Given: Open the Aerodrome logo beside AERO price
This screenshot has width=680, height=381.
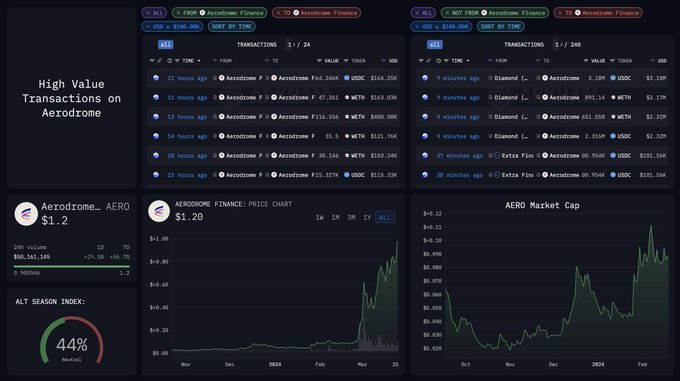Looking at the screenshot, I should [26, 214].
